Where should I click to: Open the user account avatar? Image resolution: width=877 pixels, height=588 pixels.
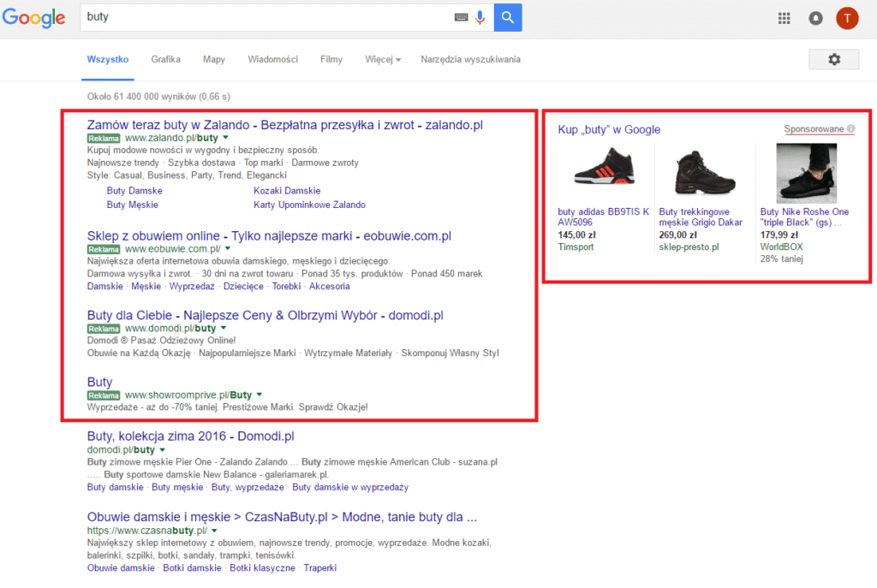click(847, 18)
